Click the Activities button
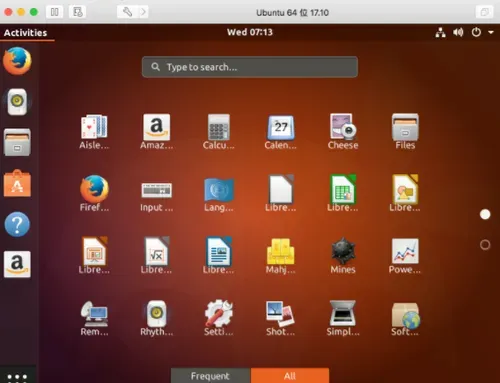The image size is (500, 383). coord(26,33)
